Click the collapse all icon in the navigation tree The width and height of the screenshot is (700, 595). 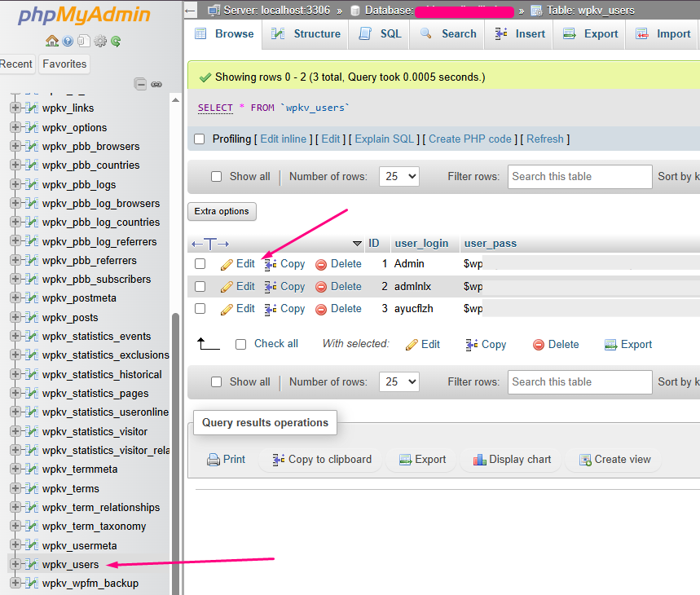pos(141,84)
